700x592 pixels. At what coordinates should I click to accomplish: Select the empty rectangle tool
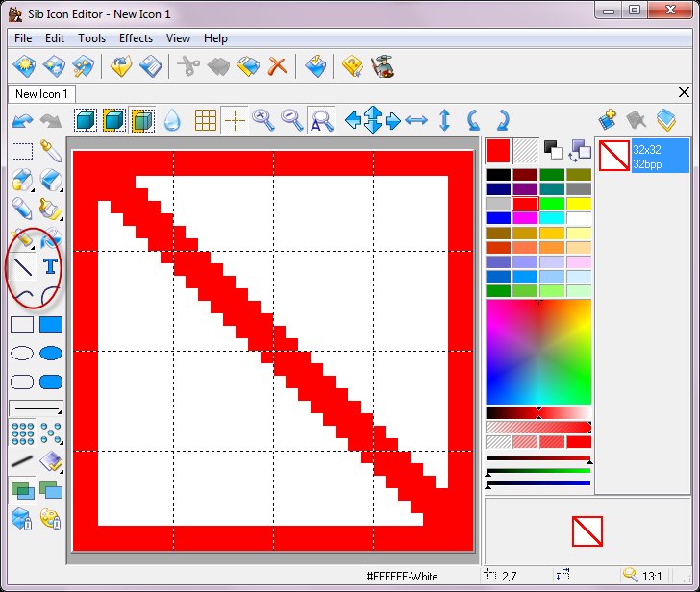point(22,325)
